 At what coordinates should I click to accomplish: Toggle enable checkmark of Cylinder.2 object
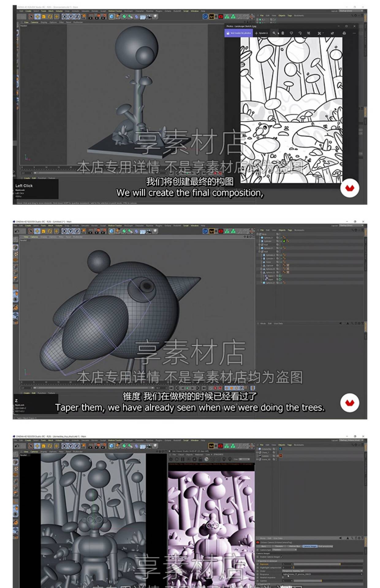[281, 255]
